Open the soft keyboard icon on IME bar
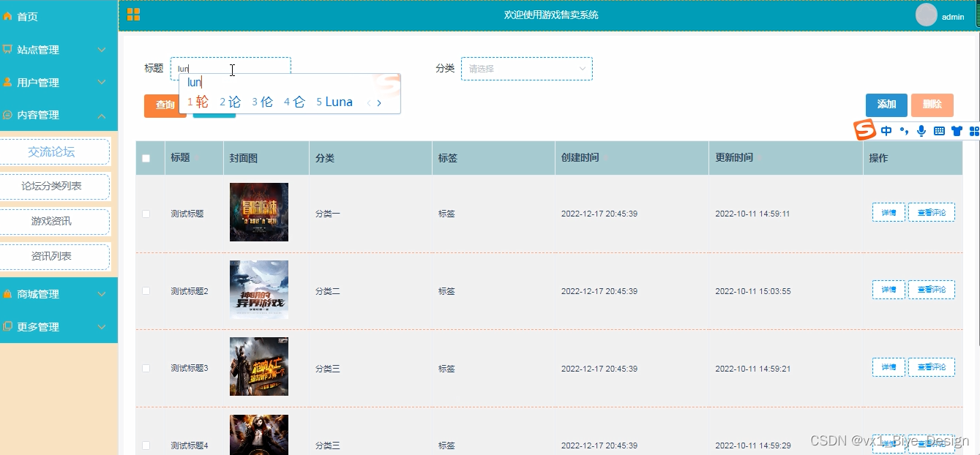Image resolution: width=980 pixels, height=455 pixels. 939,131
